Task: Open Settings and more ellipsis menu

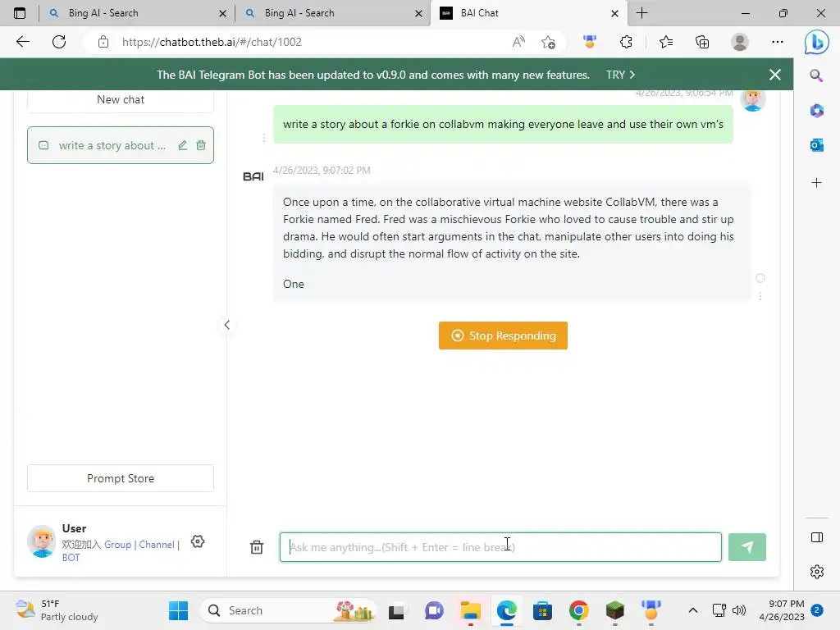Action: [x=778, y=42]
